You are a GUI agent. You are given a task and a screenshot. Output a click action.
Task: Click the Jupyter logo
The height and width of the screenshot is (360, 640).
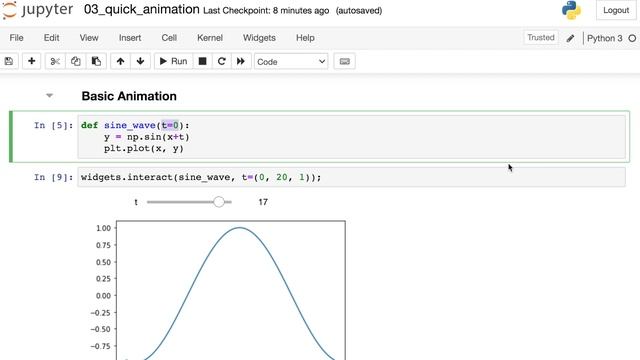pyautogui.click(x=38, y=10)
